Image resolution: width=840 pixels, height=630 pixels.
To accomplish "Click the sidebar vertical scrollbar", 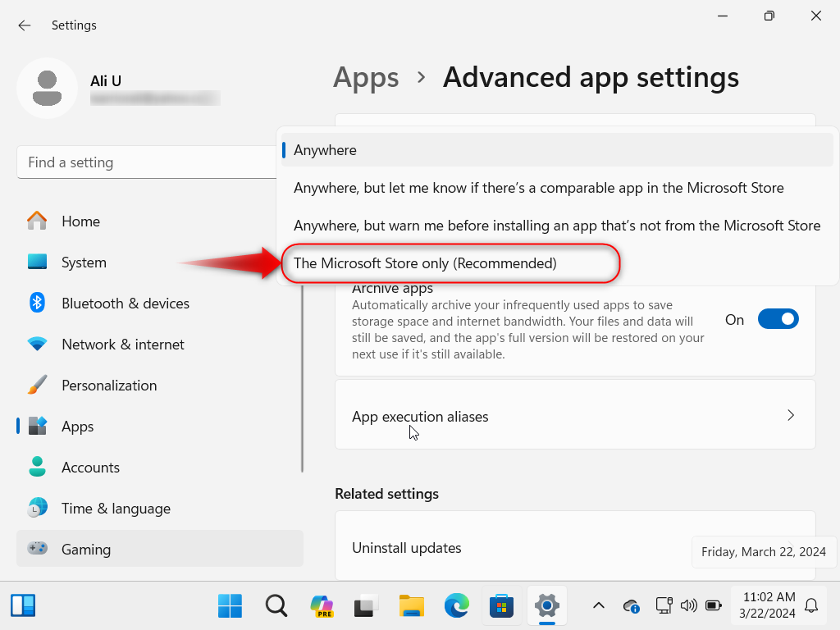I will pos(302,377).
